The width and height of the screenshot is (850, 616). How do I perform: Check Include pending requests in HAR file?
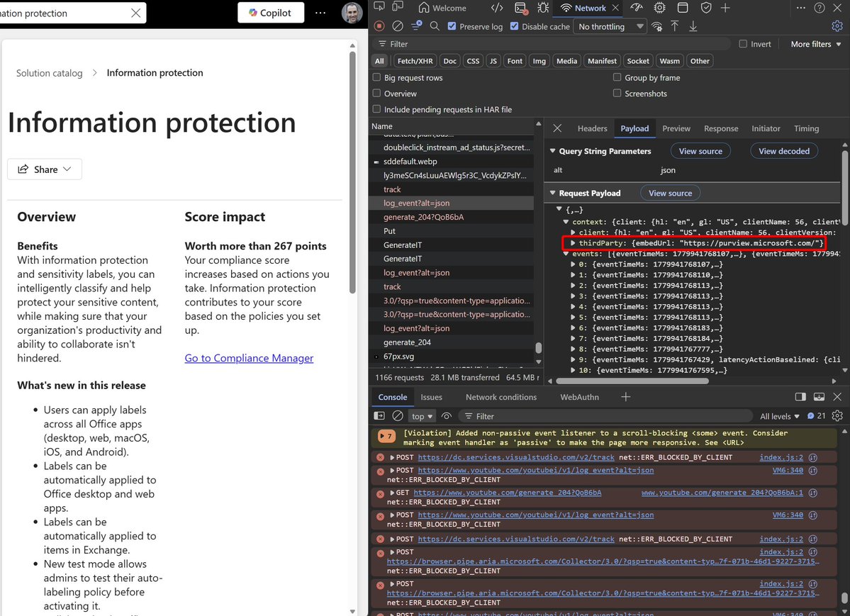[x=376, y=109]
